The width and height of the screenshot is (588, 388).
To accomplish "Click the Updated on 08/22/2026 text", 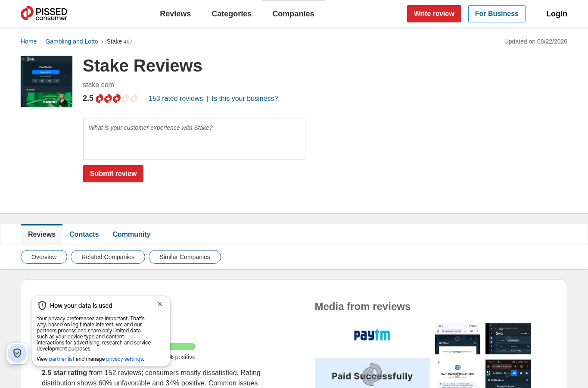I will click(x=535, y=41).
